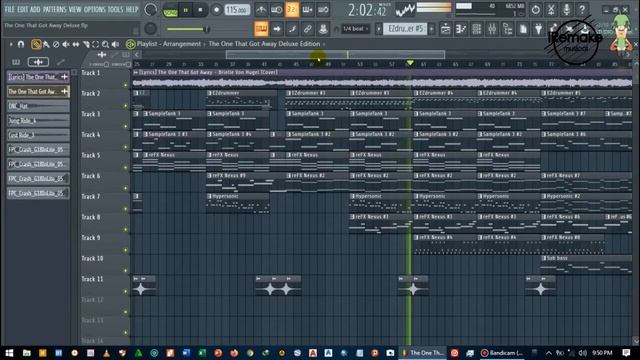Open the EZdru..er #5 pattern selector
This screenshot has height=360, width=640.
coord(405,29)
